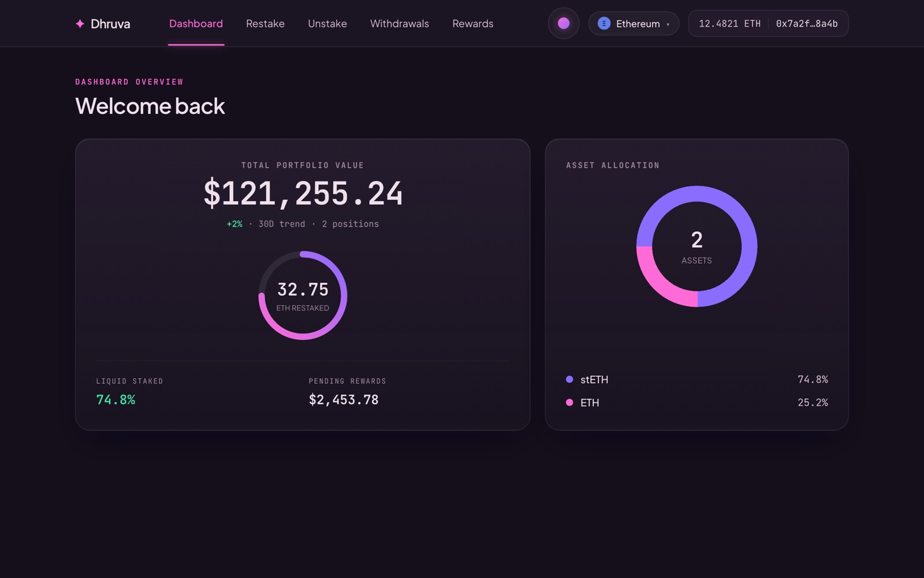Open the Ethereum network dropdown
924x578 pixels.
pyautogui.click(x=634, y=24)
